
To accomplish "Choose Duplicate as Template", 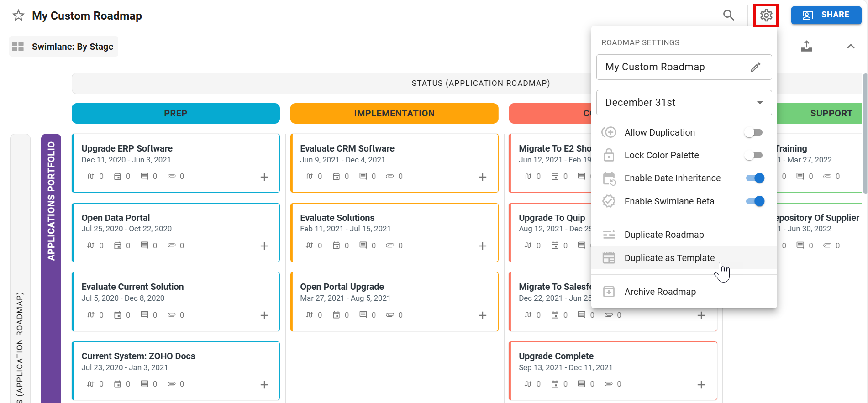I will 669,258.
